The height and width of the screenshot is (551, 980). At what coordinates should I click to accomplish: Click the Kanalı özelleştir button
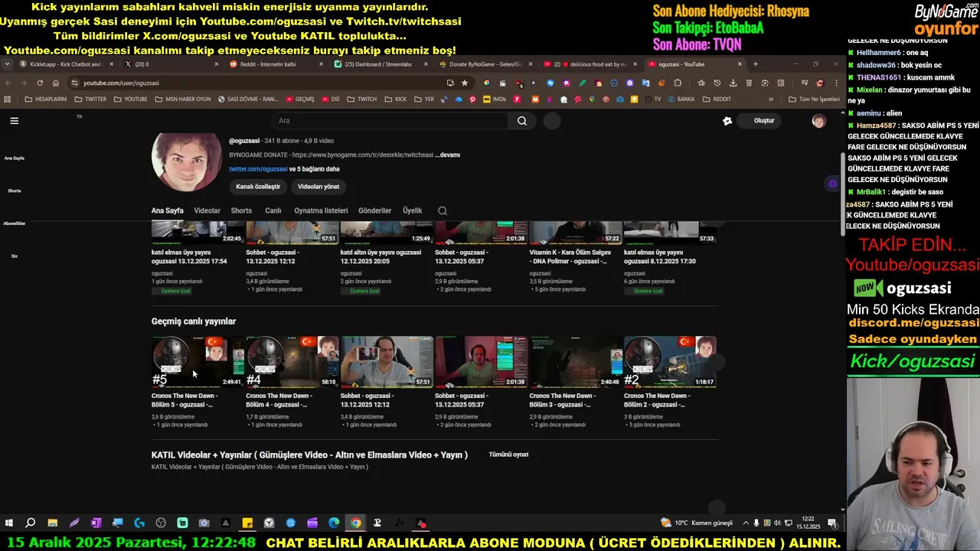[258, 187]
